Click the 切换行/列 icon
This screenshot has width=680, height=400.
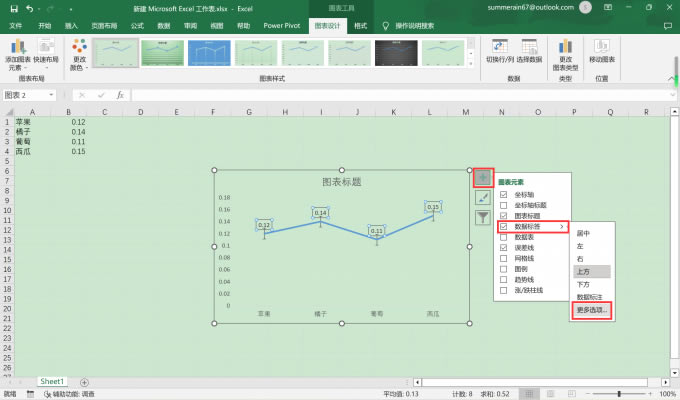click(x=498, y=46)
